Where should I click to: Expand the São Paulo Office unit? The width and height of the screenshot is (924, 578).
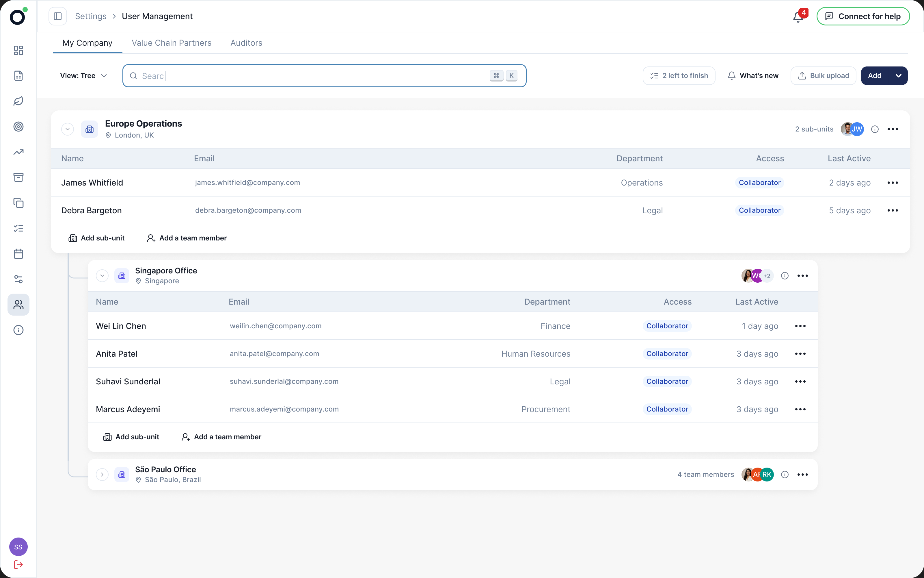(102, 475)
